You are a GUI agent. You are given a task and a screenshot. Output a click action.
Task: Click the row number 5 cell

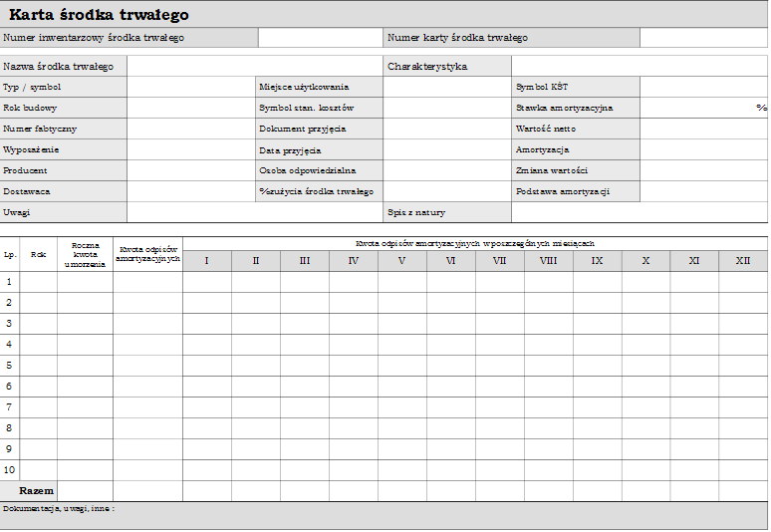[10, 366]
